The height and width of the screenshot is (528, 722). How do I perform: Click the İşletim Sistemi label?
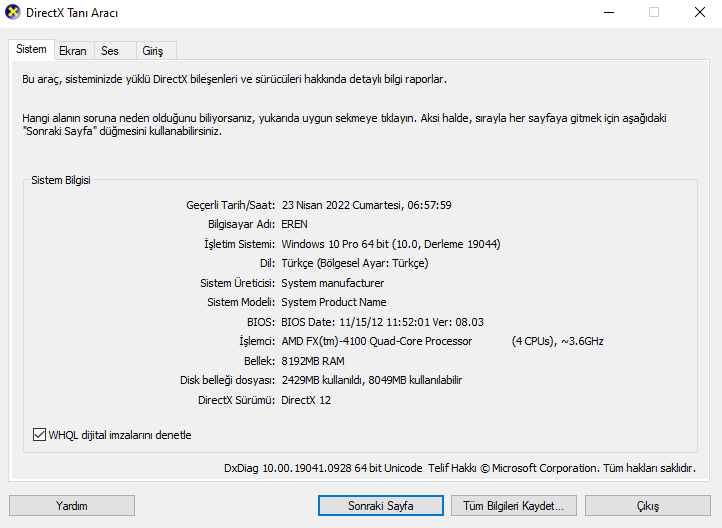tap(239, 244)
